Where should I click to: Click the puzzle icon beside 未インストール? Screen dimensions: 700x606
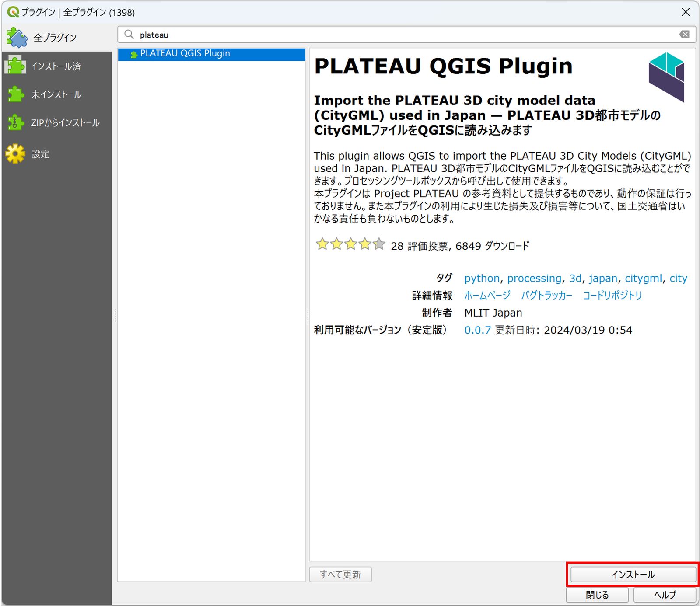[16, 94]
